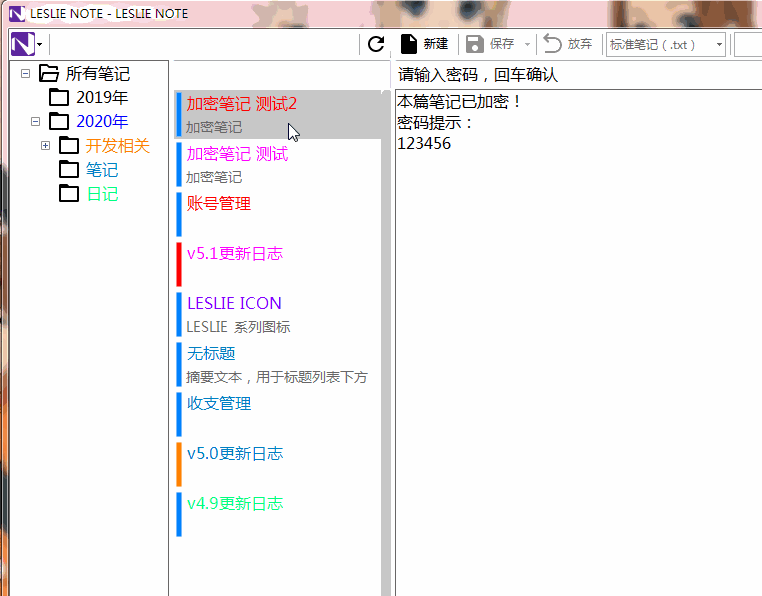The height and width of the screenshot is (596, 762).
Task: Select the 2020年 folder
Action: point(102,121)
